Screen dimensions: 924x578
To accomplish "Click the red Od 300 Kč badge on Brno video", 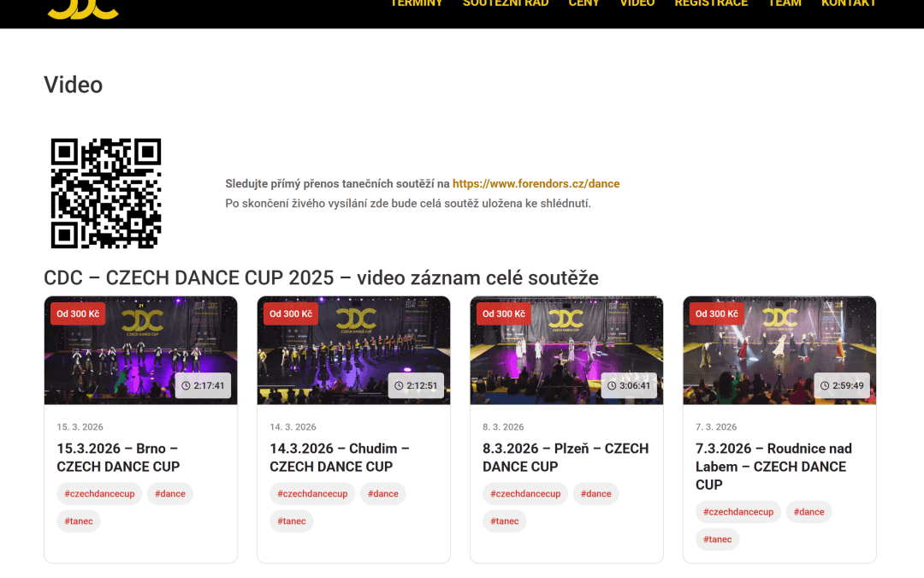I will tap(77, 313).
